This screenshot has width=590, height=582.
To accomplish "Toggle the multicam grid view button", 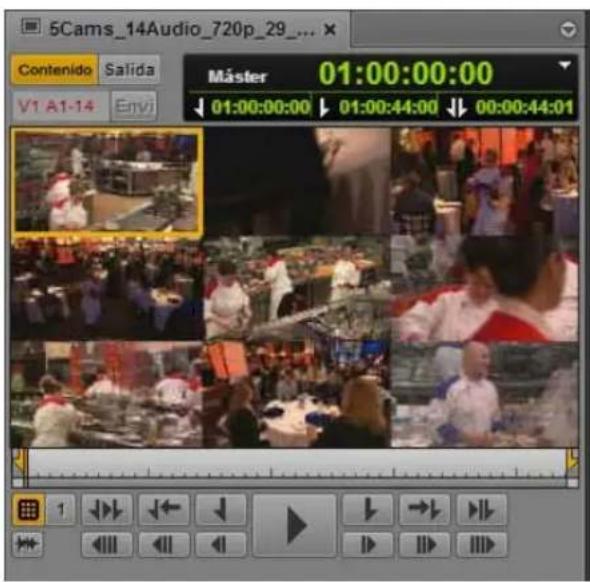I will tap(29, 509).
